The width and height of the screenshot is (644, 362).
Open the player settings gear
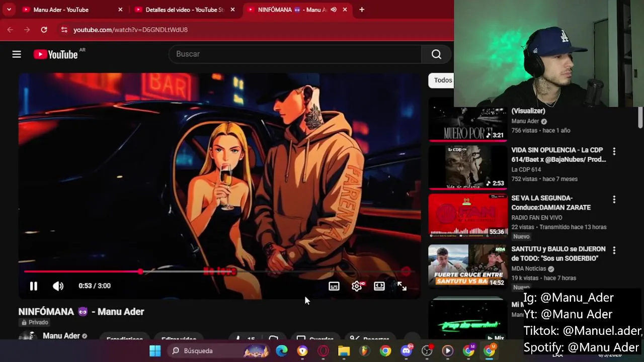coord(357,286)
